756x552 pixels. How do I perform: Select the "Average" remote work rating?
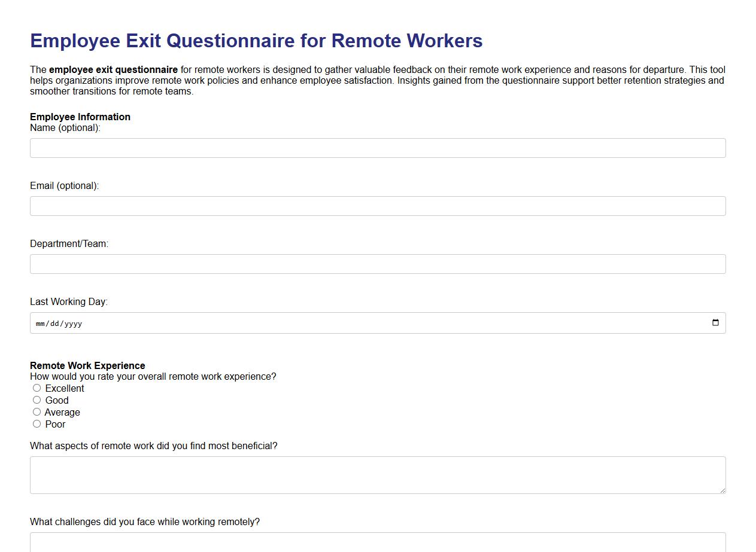[x=37, y=411]
